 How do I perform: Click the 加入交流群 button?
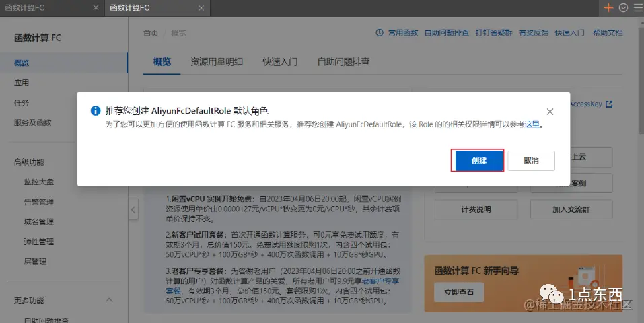[x=571, y=209]
